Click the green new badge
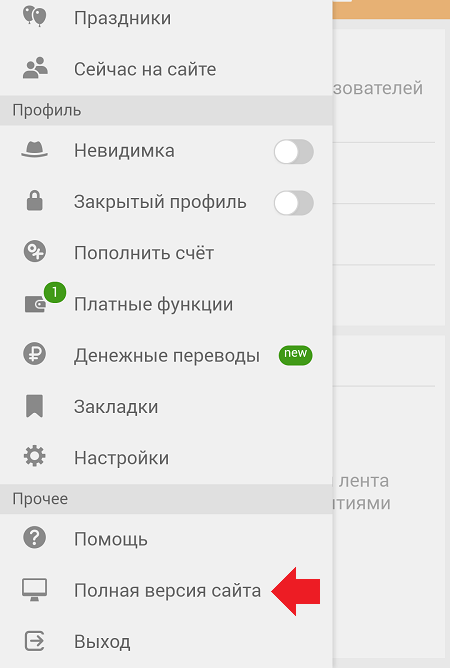 295,354
